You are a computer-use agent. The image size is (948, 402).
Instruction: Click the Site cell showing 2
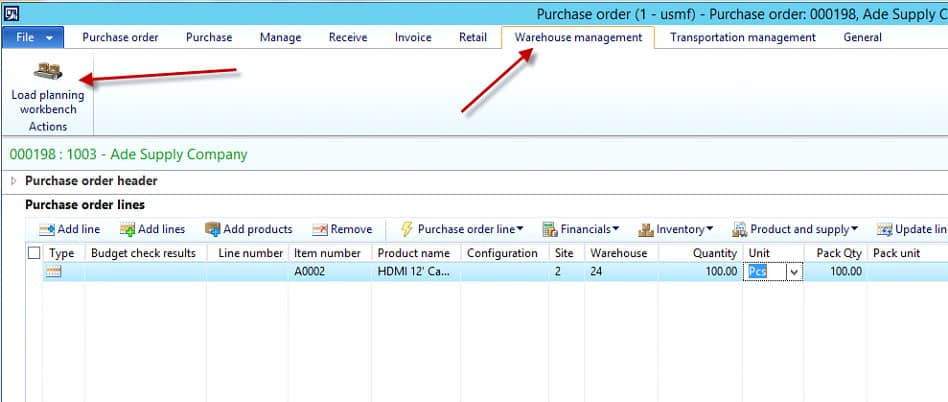[x=567, y=272]
